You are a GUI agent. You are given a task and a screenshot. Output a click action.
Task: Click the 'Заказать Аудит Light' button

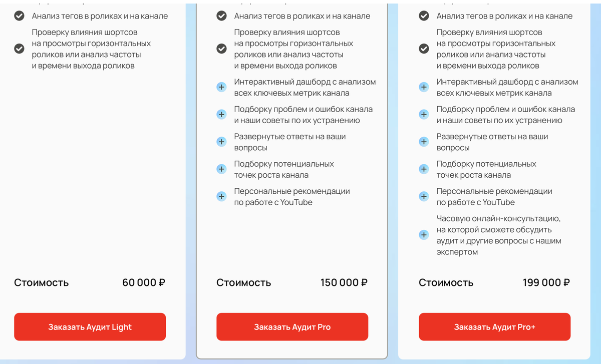[x=90, y=327]
